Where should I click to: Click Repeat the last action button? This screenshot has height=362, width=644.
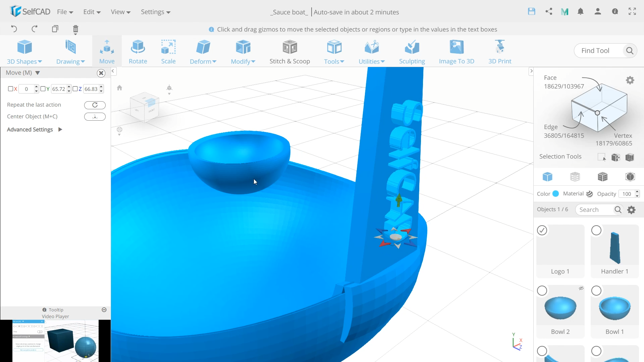tap(95, 105)
